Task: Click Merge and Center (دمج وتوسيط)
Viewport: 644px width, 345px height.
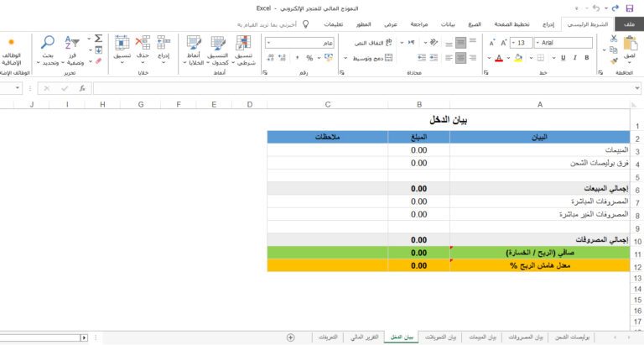Action: click(x=372, y=58)
